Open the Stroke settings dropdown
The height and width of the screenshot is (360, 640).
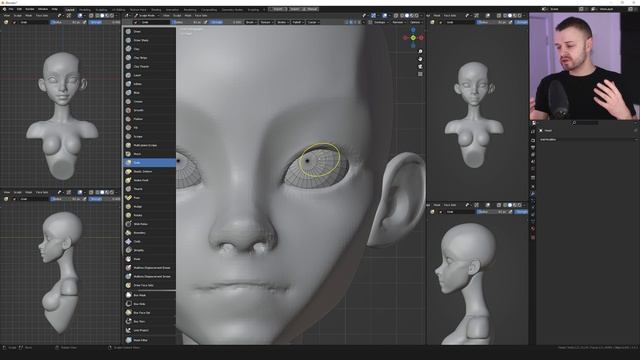(282, 22)
